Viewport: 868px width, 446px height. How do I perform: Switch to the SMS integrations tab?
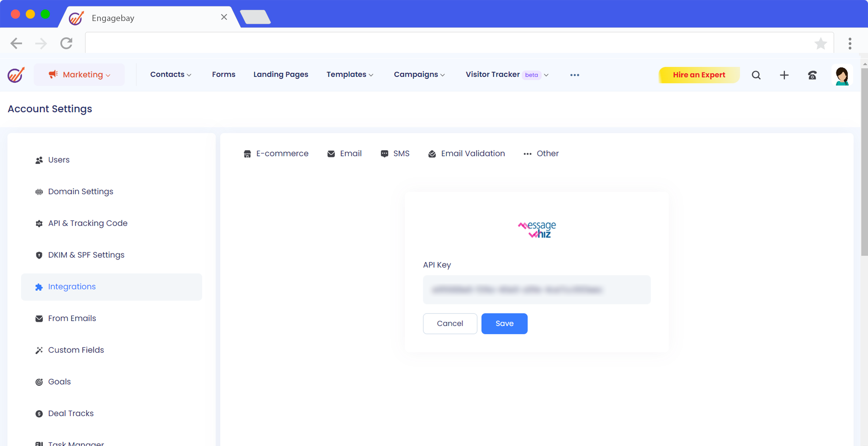[x=395, y=154]
